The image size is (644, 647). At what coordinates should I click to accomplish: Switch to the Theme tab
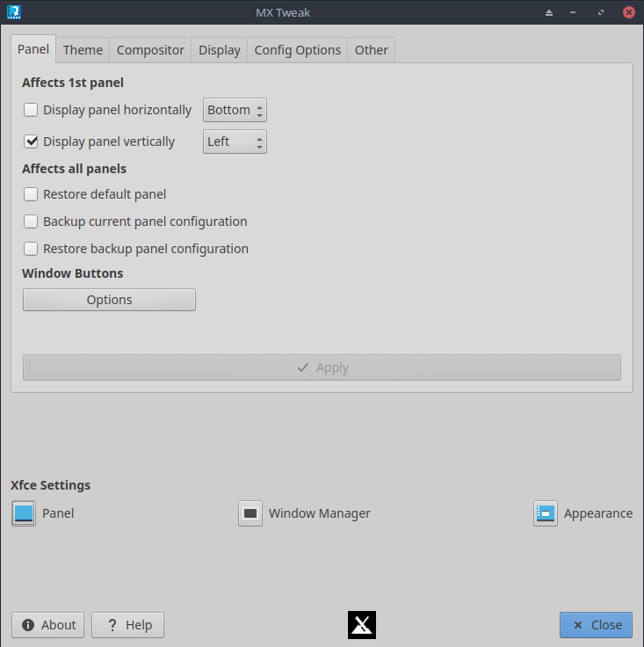tap(83, 50)
